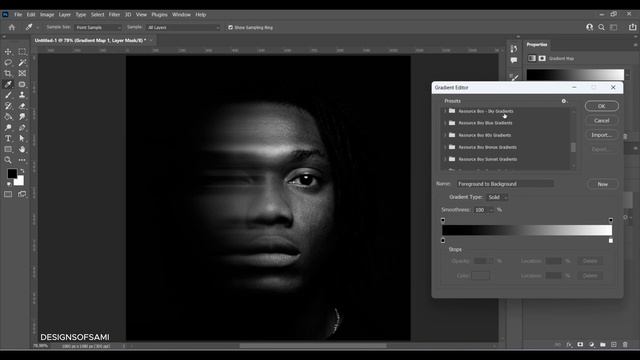Select the Rectangle shape tool
Image resolution: width=640 pixels, height=360 pixels.
point(8,149)
